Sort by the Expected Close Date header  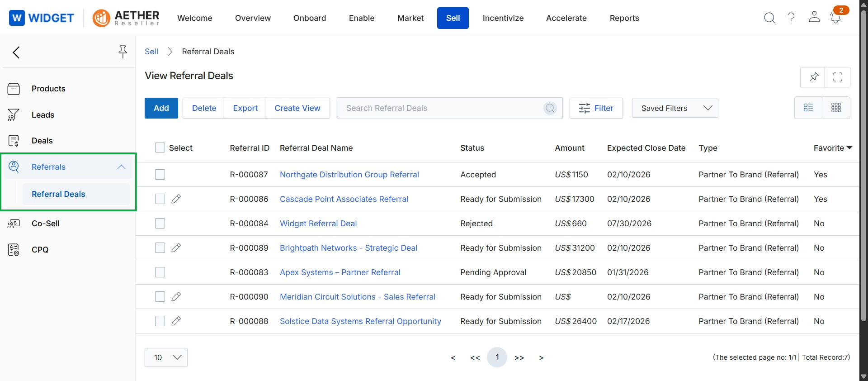tap(646, 148)
